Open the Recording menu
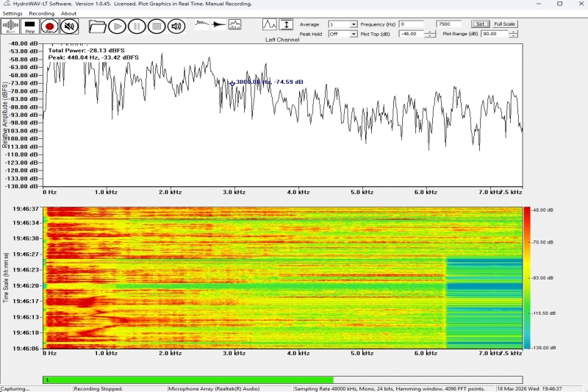This screenshot has height=392, width=588. pos(41,13)
